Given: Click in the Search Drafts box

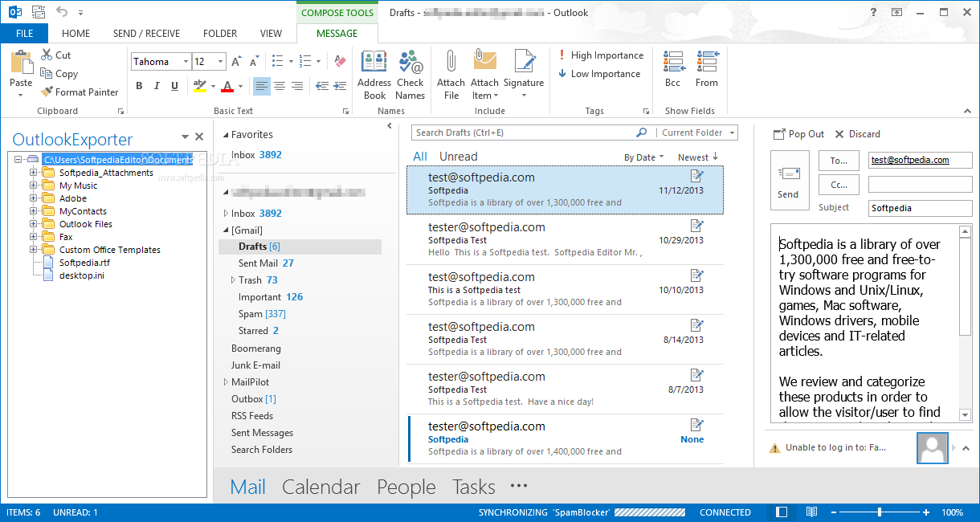Looking at the screenshot, I should (523, 133).
